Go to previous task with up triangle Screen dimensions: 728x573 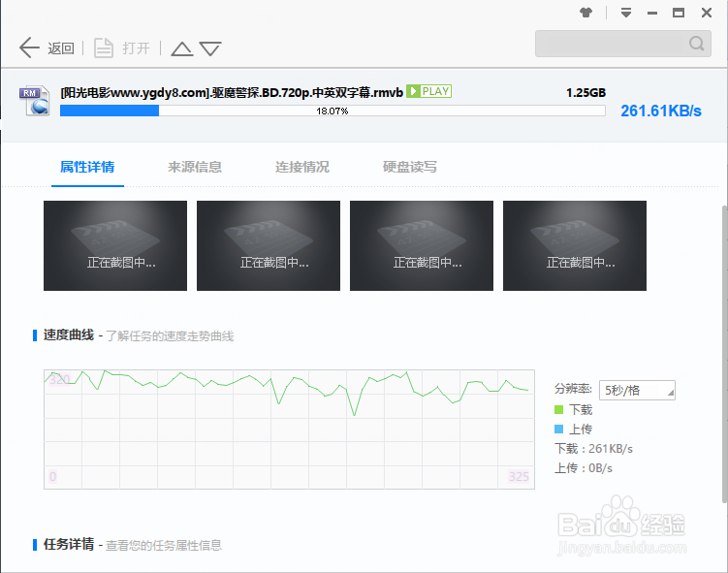(182, 48)
